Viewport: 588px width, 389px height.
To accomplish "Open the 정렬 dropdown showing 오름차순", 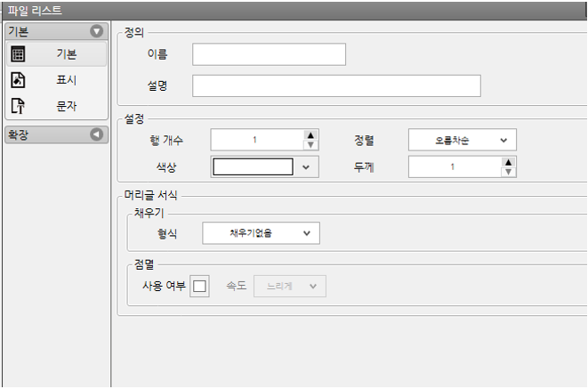I will tap(463, 140).
